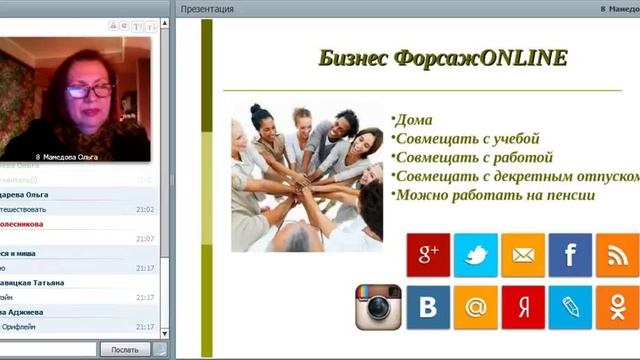
Task: Click the larger T font-size icon
Action: click(x=138, y=27)
